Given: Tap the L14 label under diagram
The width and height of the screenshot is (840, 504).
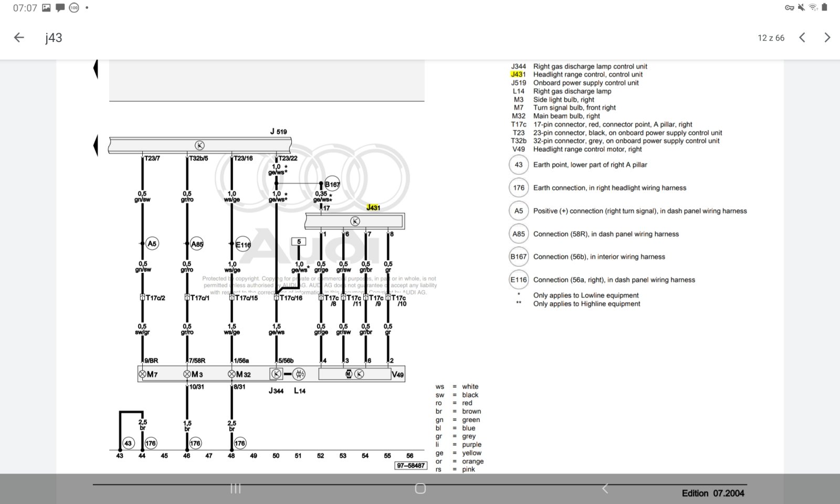Looking at the screenshot, I should point(299,391).
